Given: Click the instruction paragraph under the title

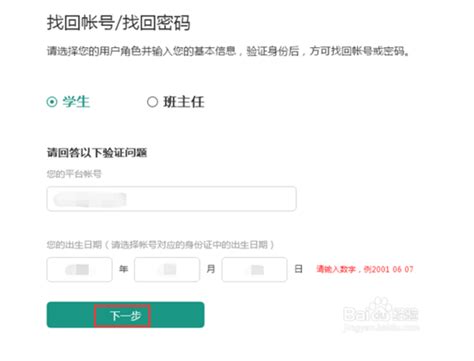Looking at the screenshot, I should (228, 51).
